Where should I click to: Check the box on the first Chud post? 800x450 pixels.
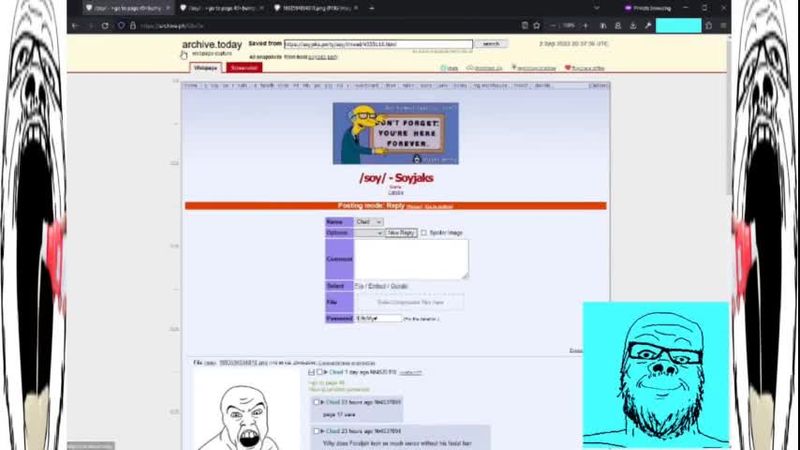click(x=320, y=372)
